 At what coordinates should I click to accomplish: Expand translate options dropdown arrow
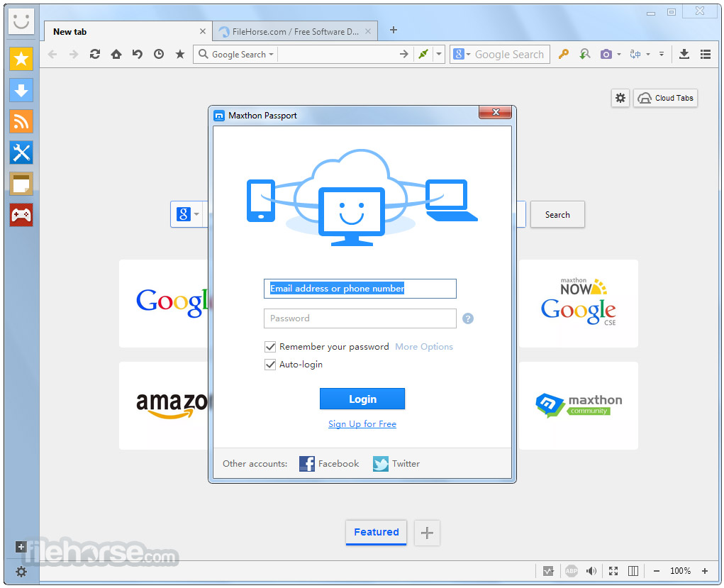[648, 55]
